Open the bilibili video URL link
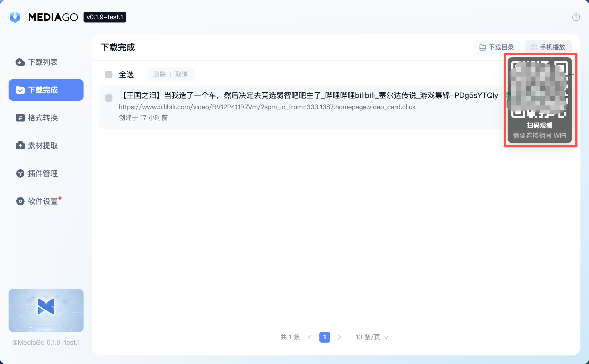The height and width of the screenshot is (364, 589). click(x=267, y=107)
